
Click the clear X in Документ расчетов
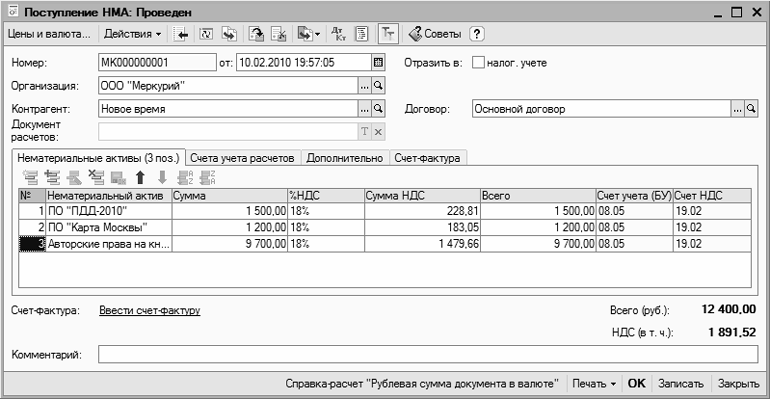[378, 132]
